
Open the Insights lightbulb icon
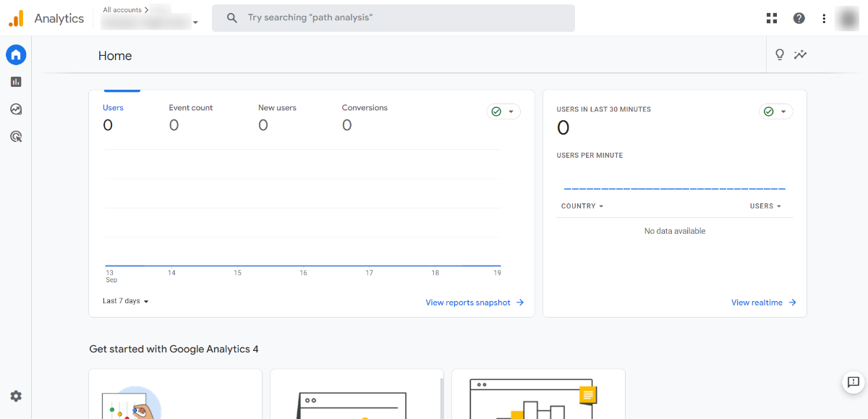point(780,55)
